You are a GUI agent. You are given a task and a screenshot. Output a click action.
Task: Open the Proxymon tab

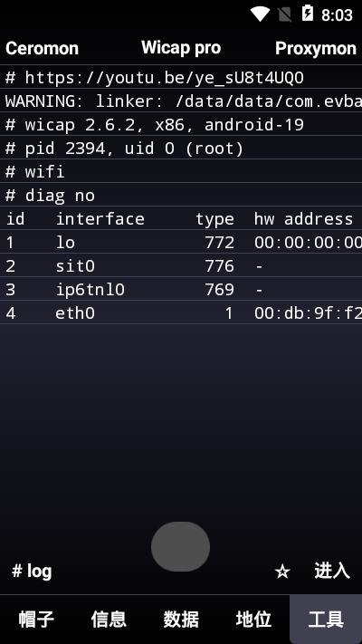(x=316, y=48)
